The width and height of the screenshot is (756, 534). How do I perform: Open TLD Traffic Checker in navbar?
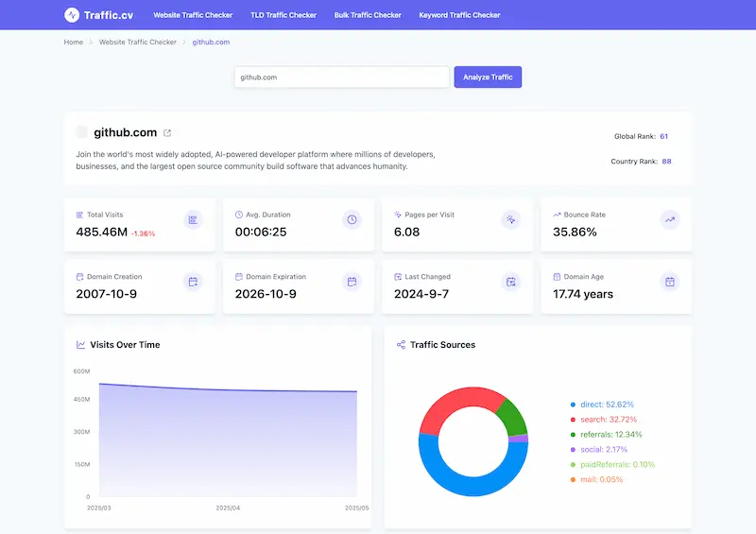[x=283, y=15]
